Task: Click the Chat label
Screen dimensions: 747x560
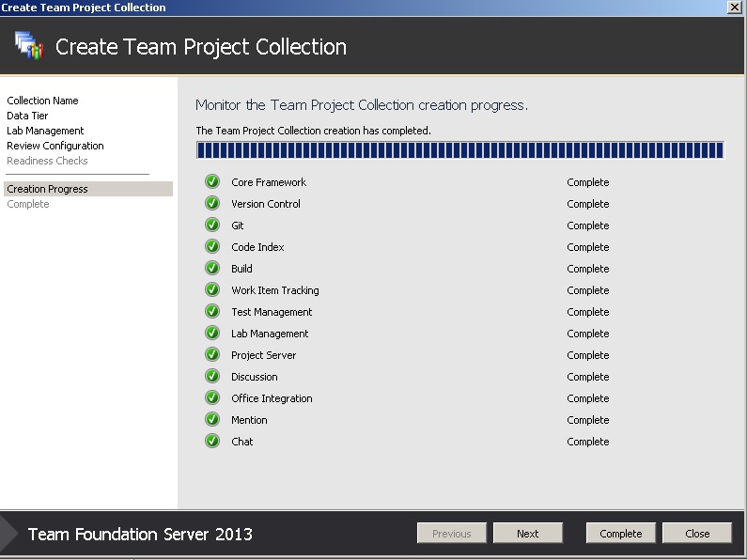Action: pos(242,442)
